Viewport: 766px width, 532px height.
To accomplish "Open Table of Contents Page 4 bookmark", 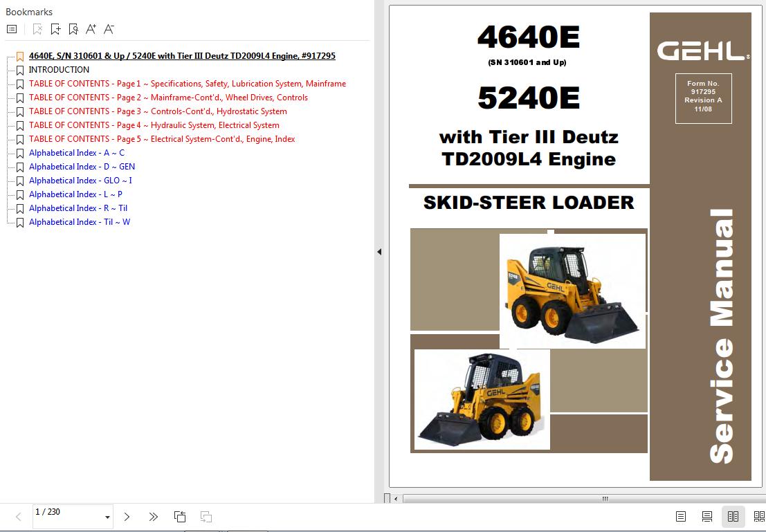I will click(x=154, y=125).
